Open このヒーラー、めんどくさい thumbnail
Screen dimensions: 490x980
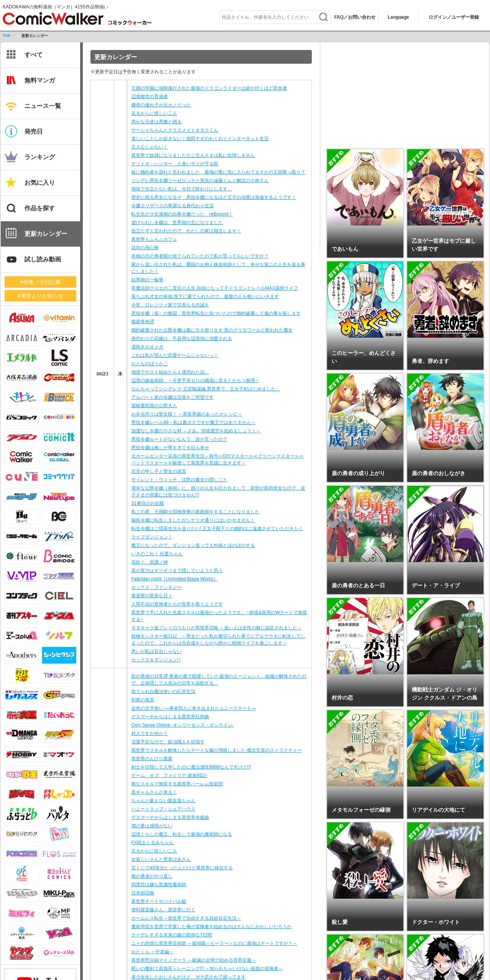(x=365, y=316)
